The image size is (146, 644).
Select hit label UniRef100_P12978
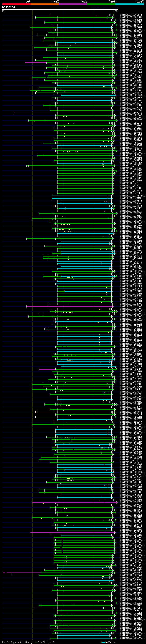(x=131, y=148)
